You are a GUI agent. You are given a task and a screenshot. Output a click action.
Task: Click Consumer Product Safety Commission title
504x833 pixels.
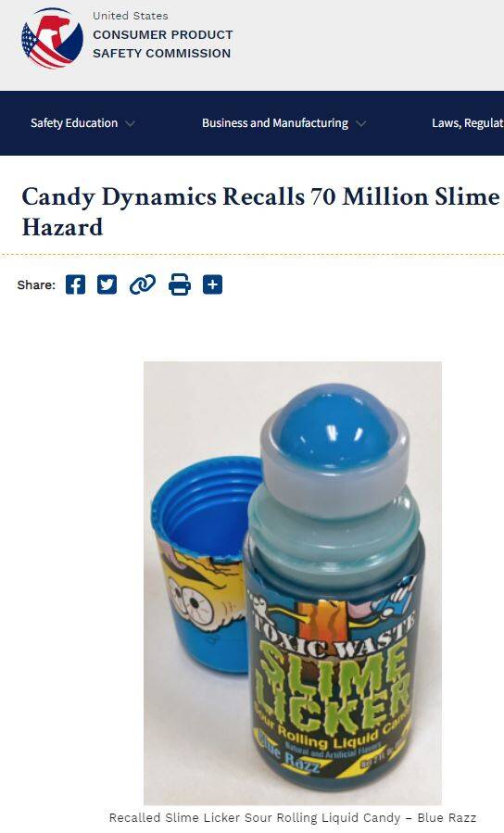pyautogui.click(x=162, y=44)
